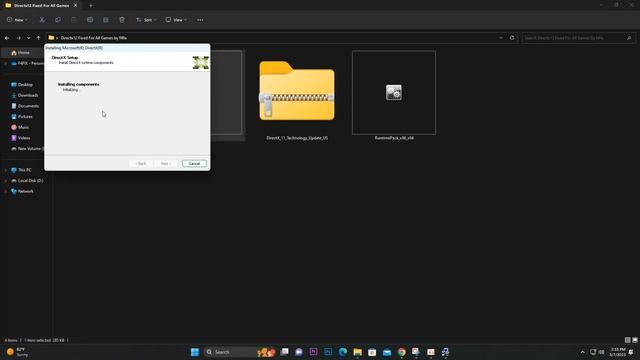Go back using the back arrow

click(7, 38)
